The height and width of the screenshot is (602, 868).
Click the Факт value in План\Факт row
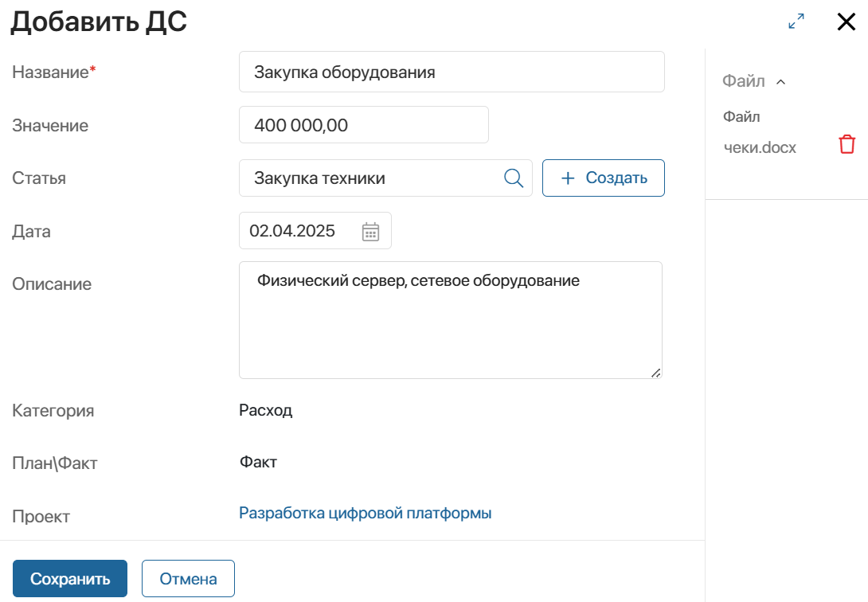258,462
